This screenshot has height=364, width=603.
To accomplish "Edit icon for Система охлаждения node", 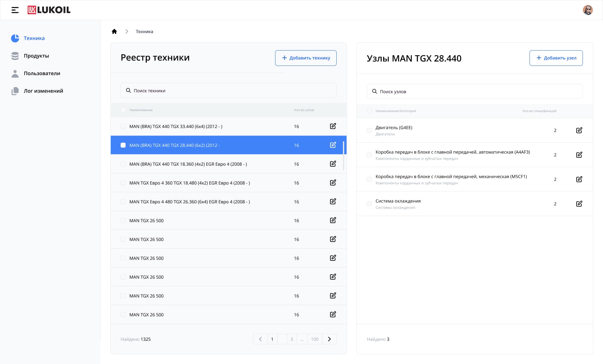I will (x=579, y=204).
